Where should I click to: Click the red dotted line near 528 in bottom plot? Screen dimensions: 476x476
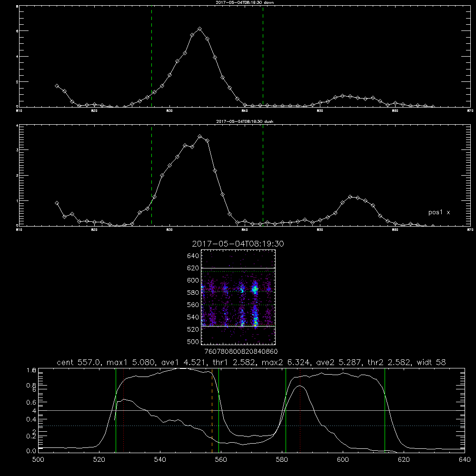point(124,410)
